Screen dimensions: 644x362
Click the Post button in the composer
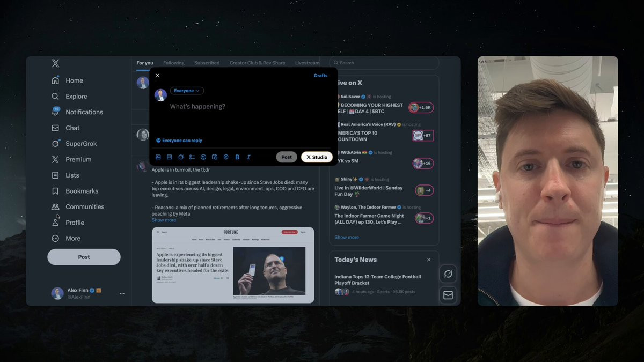coord(287,157)
